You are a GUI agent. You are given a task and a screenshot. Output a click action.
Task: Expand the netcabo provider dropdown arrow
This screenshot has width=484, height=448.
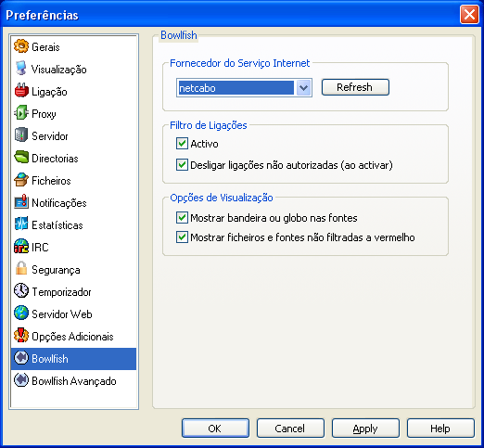coord(303,88)
